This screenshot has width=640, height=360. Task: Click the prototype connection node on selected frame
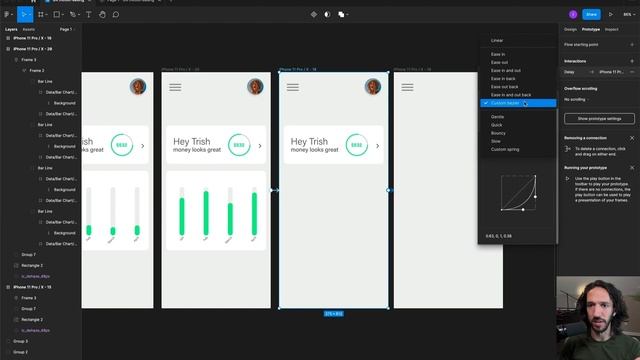(388, 190)
